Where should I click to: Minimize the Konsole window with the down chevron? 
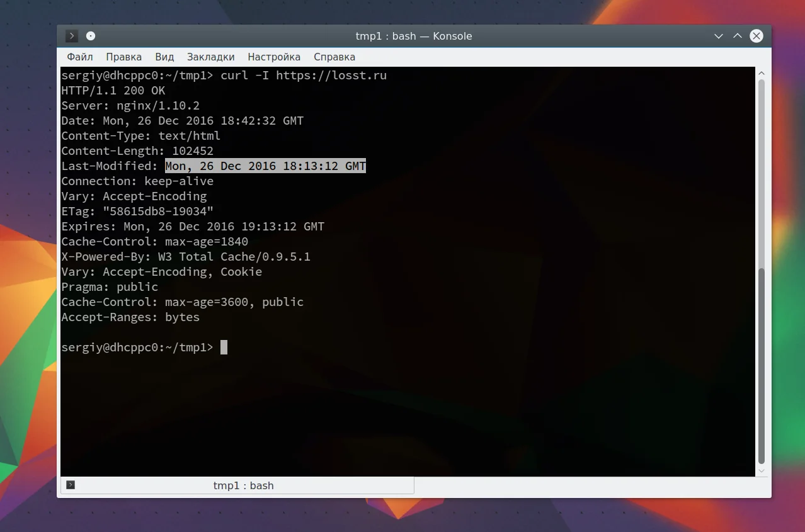pos(719,36)
